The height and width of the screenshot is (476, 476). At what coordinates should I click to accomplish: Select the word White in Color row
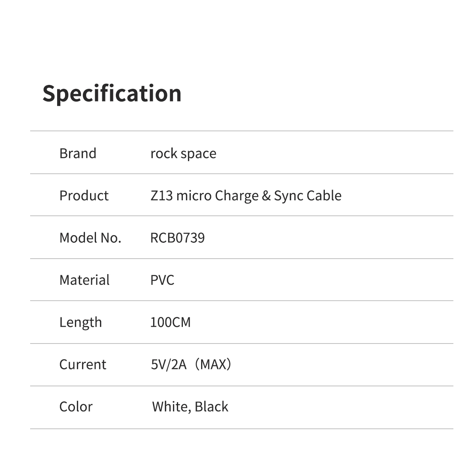pos(169,407)
